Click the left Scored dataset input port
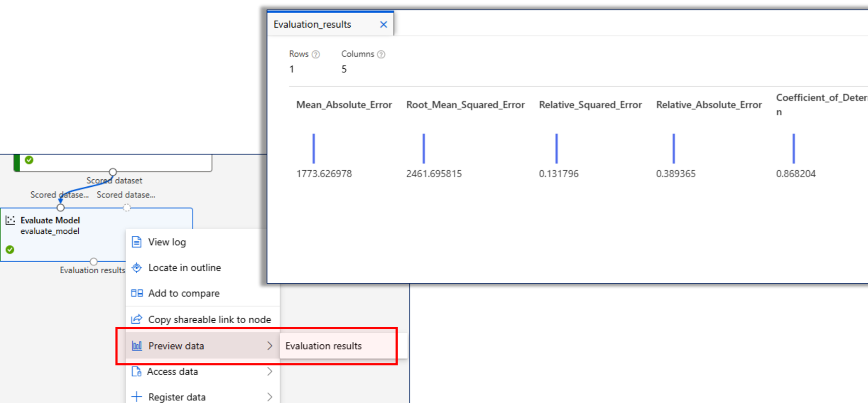 coord(61,208)
